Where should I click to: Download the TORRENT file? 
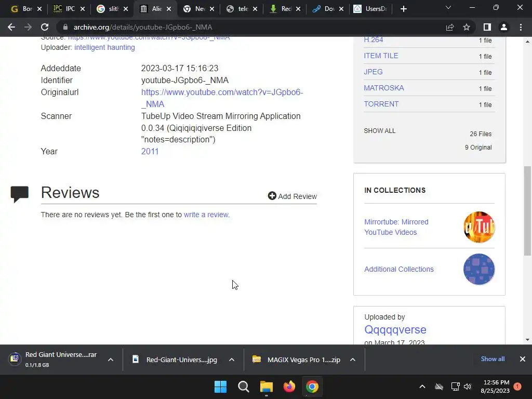click(x=381, y=104)
